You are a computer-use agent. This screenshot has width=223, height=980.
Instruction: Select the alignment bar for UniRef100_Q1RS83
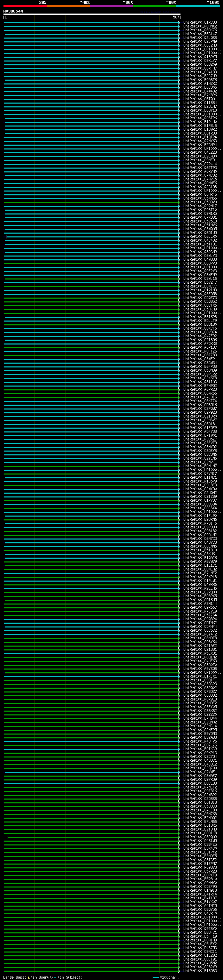[x=92, y=23]
